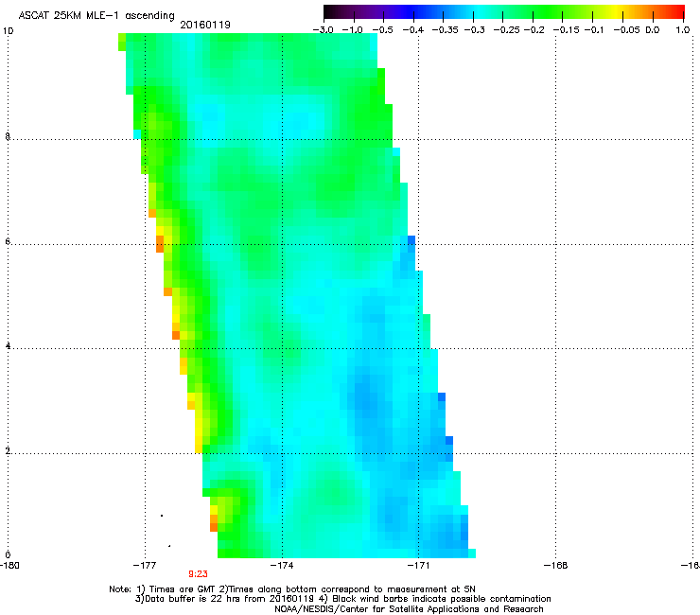Click the NOAA/NESDIS credit line
Viewport: 700px width, 615px height.
point(409,609)
